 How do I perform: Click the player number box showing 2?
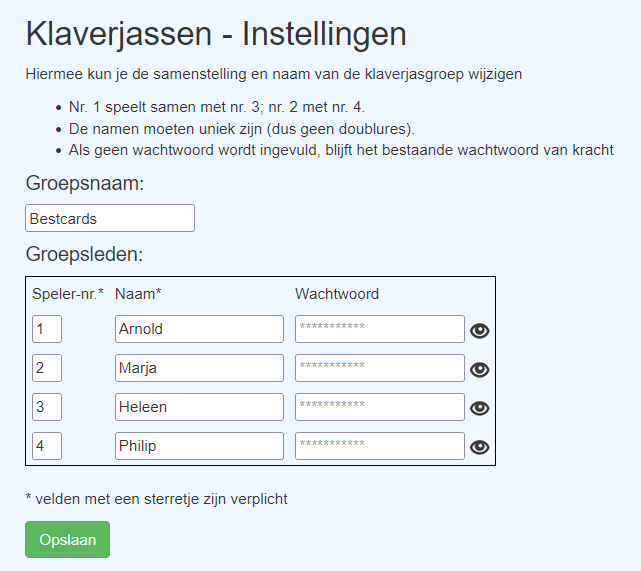(x=47, y=368)
